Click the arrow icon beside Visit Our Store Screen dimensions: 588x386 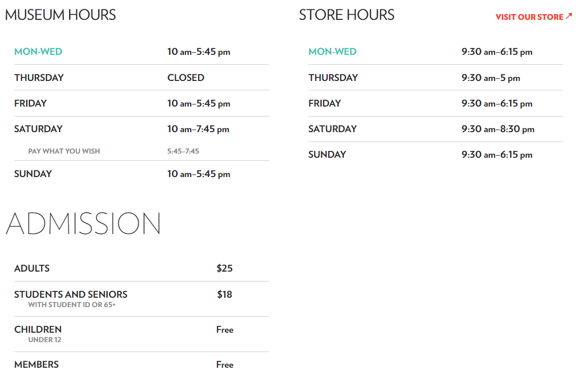[x=569, y=16]
